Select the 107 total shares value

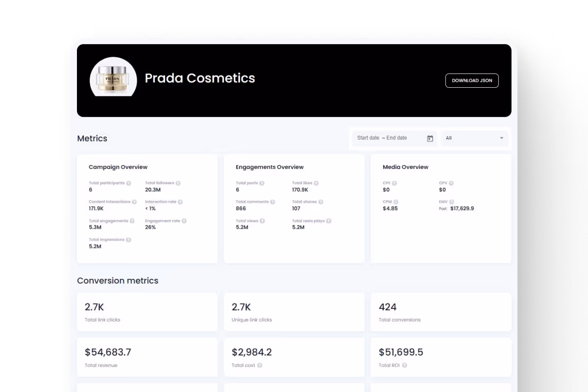coord(296,209)
